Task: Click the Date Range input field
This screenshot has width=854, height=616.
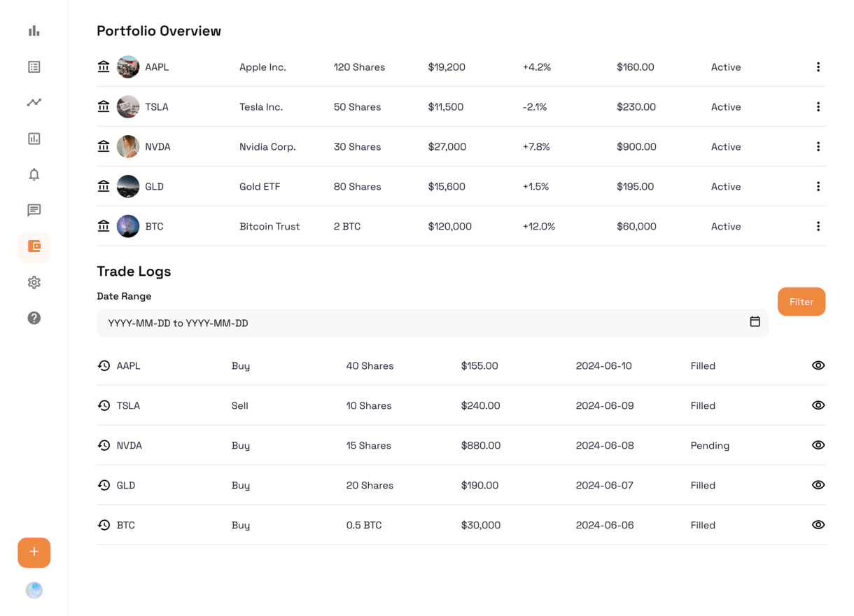Action: [x=420, y=323]
